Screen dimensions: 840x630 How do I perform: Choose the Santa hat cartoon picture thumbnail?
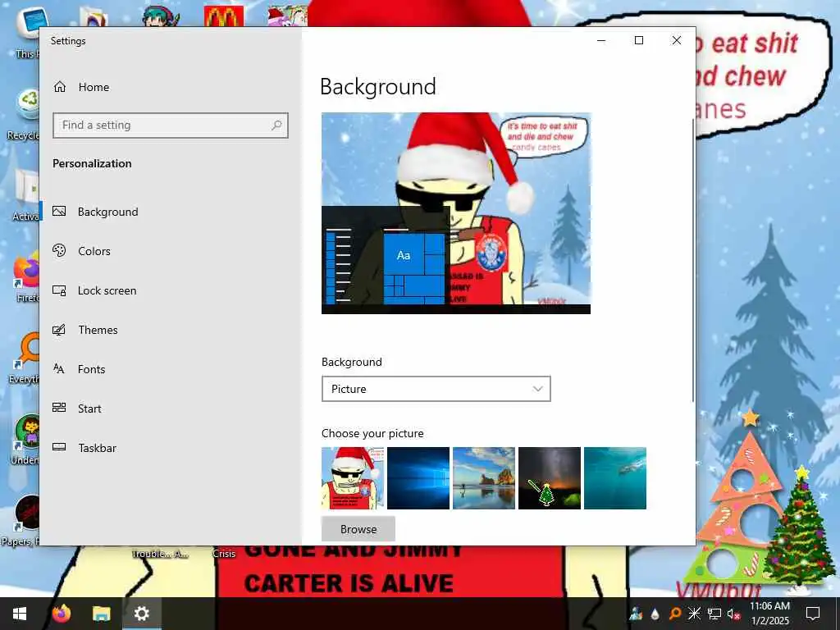353,478
